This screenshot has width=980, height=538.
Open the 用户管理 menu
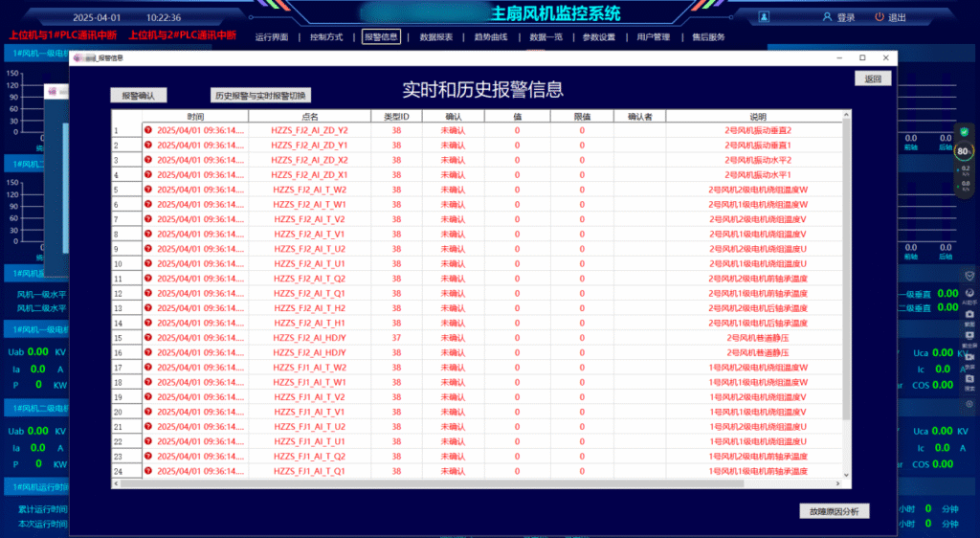pos(653,37)
